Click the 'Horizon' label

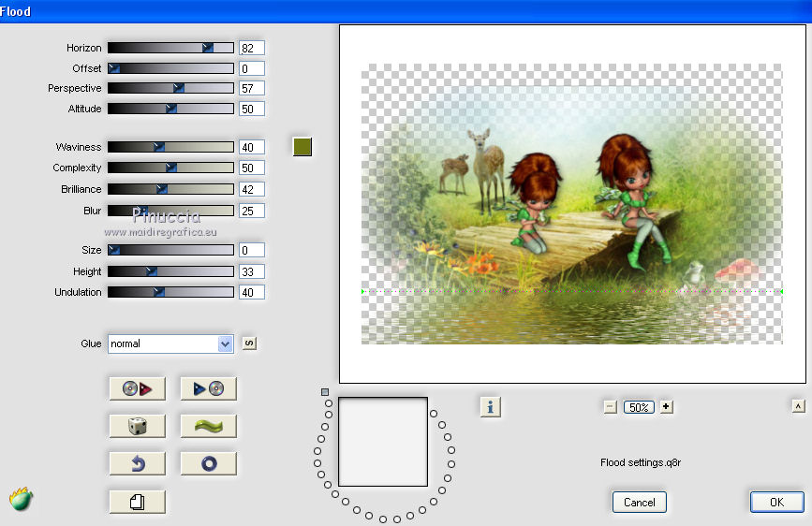84,48
